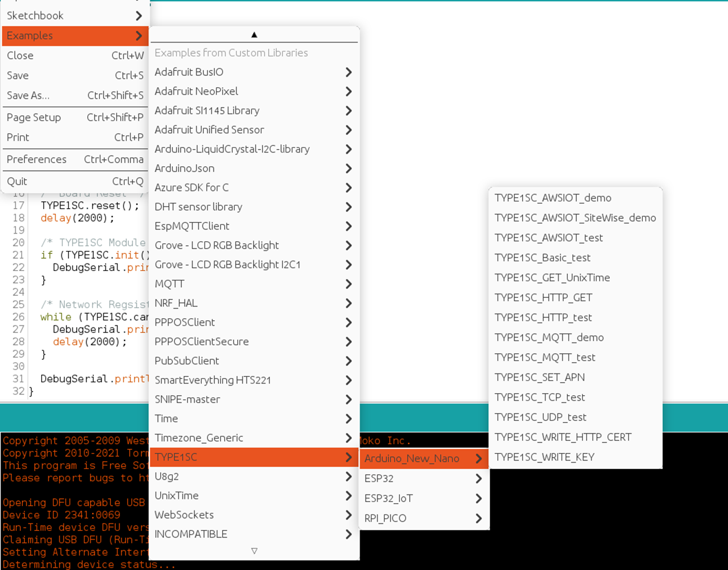Open RPI_PICO board submenu

[424, 518]
